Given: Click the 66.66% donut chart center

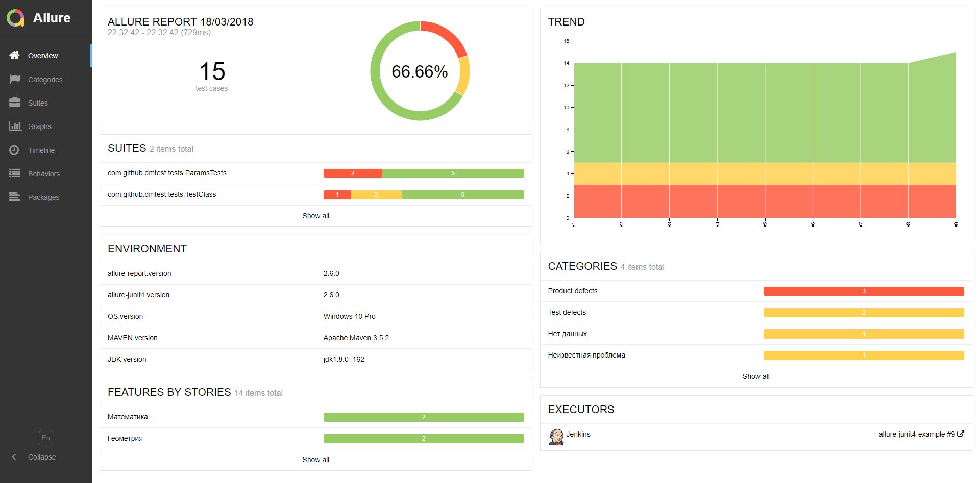Looking at the screenshot, I should 420,71.
